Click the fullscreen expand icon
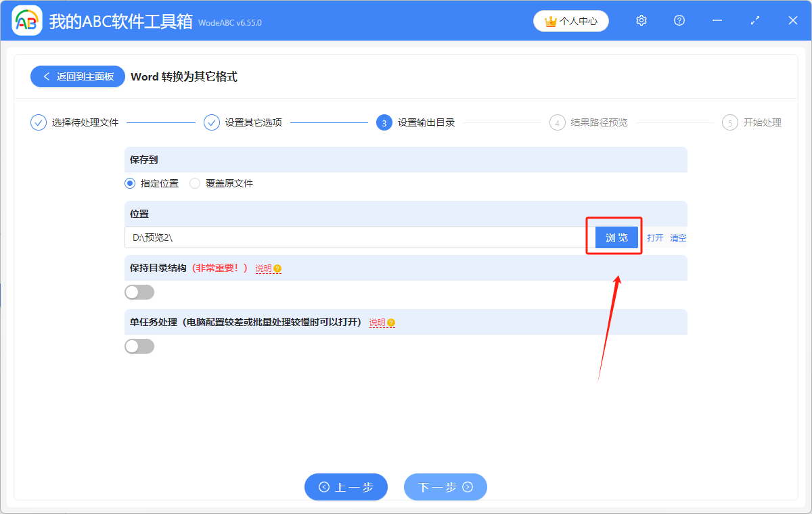Image resolution: width=812 pixels, height=514 pixels. pyautogui.click(x=754, y=20)
